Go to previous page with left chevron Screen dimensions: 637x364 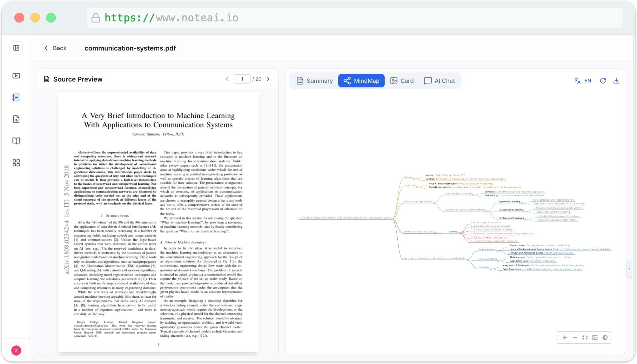point(227,79)
